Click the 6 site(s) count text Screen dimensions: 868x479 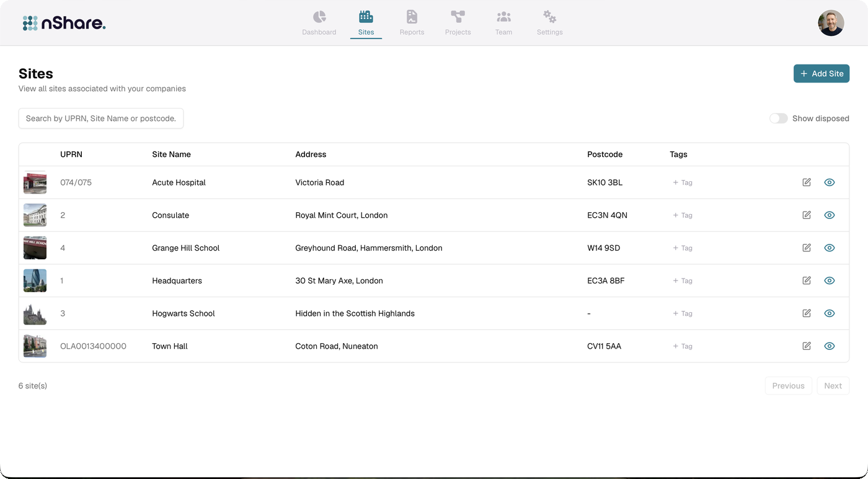pyautogui.click(x=33, y=386)
